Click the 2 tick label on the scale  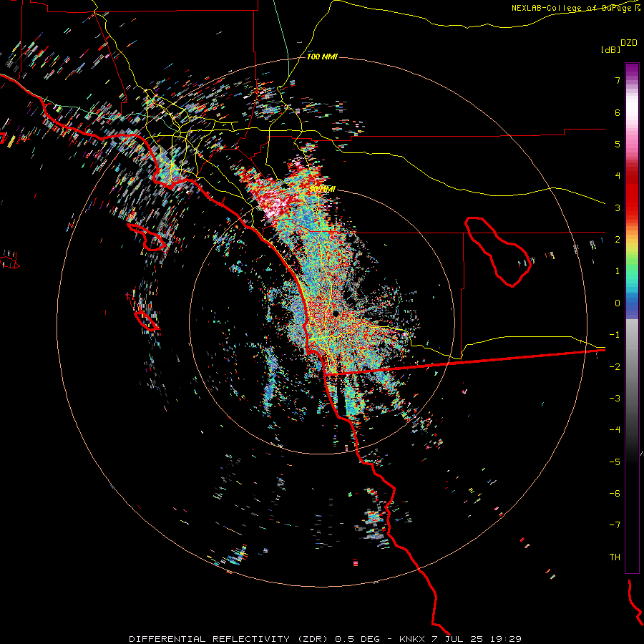618,240
